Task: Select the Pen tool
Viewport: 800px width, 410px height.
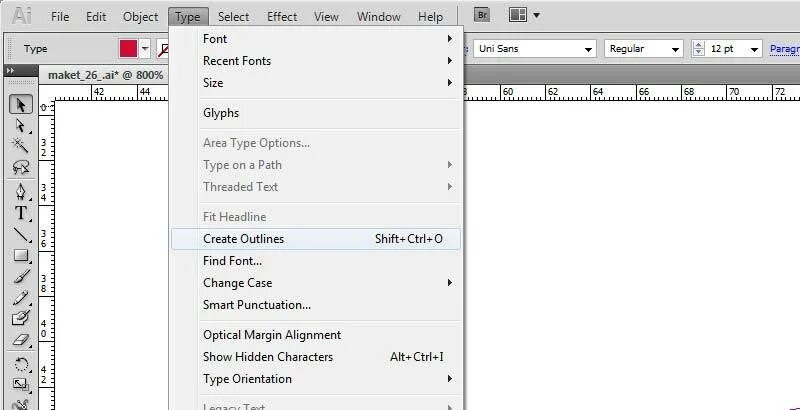Action: (20, 191)
